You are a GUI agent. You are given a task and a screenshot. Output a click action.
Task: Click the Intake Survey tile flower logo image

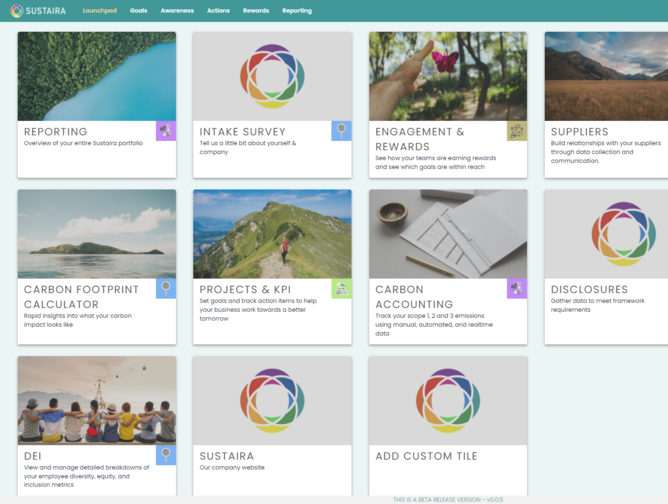[272, 76]
